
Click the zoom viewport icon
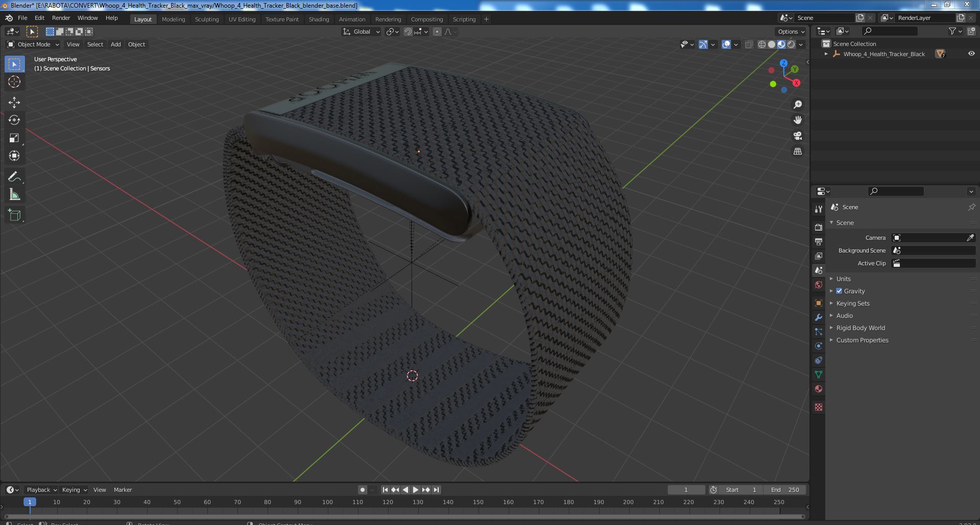pyautogui.click(x=797, y=105)
